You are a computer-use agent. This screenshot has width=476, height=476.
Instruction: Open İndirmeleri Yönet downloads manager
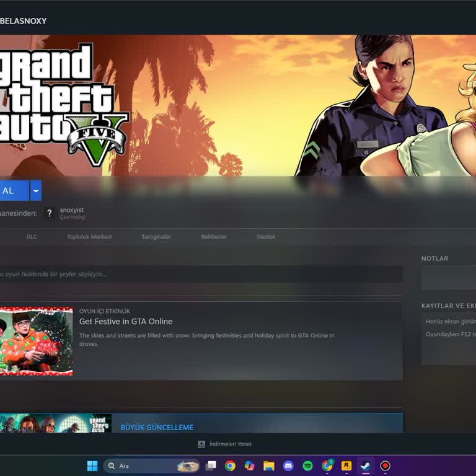point(231,444)
